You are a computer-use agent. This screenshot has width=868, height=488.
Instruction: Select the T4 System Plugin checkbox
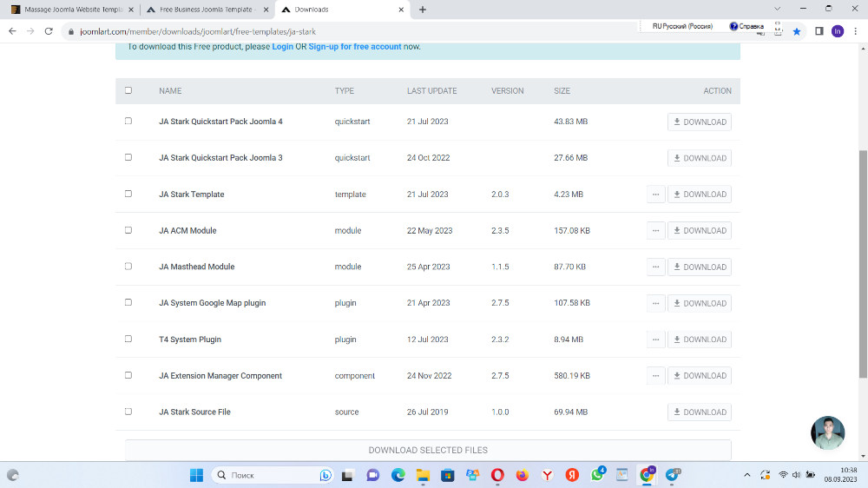pyautogui.click(x=128, y=339)
